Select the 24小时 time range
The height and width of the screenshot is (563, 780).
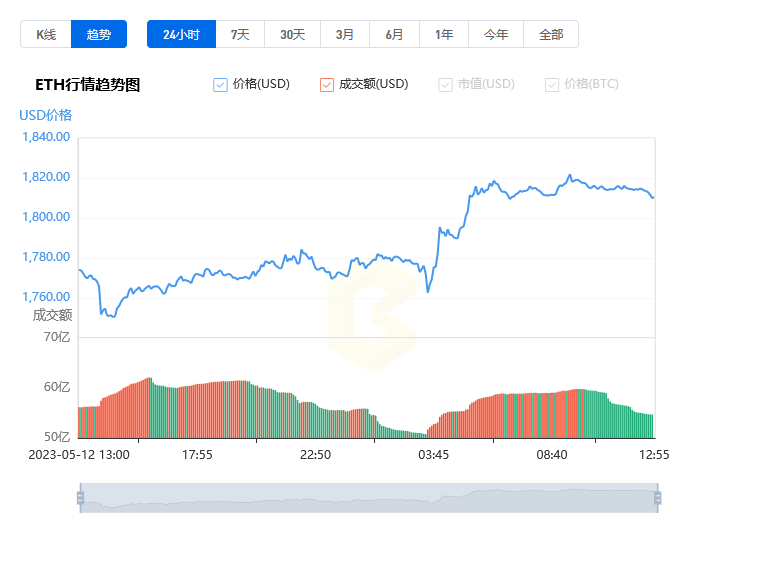(x=182, y=34)
